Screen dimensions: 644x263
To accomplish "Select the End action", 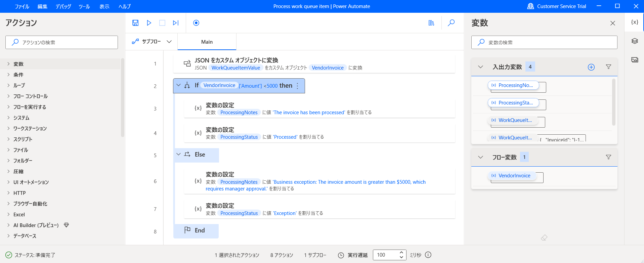I will [x=196, y=231].
